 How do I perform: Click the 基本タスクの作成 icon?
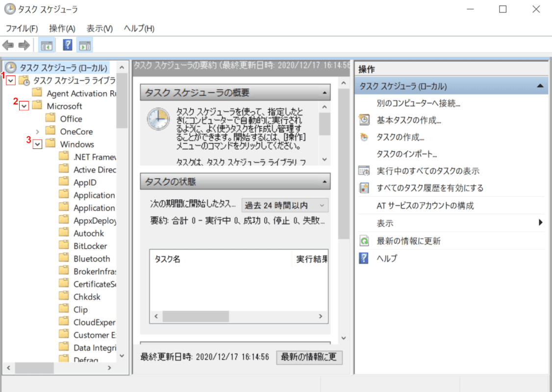click(x=364, y=120)
